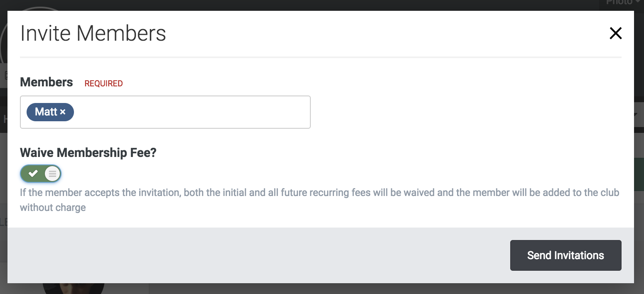Viewport: 644px width, 294px height.
Task: Click the Waive Membership Fee? label
Action: pos(88,152)
